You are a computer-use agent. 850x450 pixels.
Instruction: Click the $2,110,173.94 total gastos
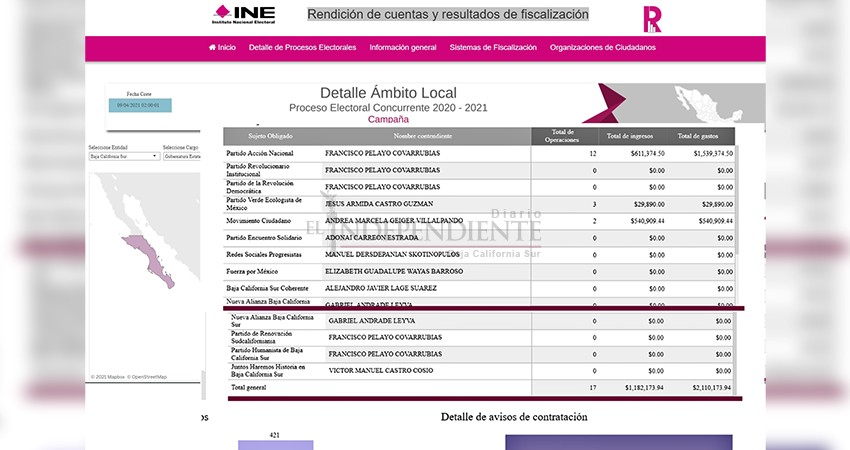(711, 388)
